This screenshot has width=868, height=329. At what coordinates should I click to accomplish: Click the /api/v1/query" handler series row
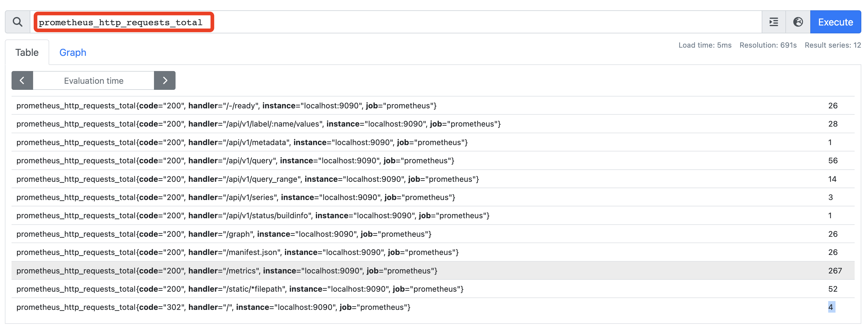[x=433, y=161]
